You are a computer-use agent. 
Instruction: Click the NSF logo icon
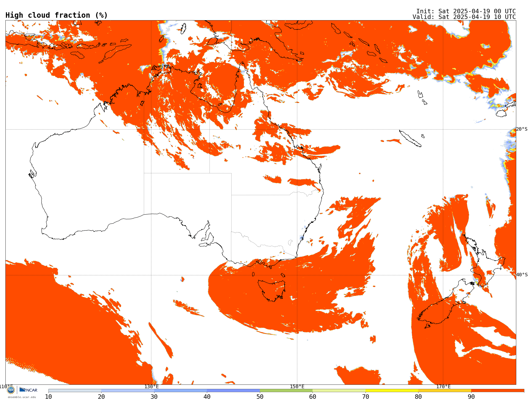pyautogui.click(x=11, y=390)
